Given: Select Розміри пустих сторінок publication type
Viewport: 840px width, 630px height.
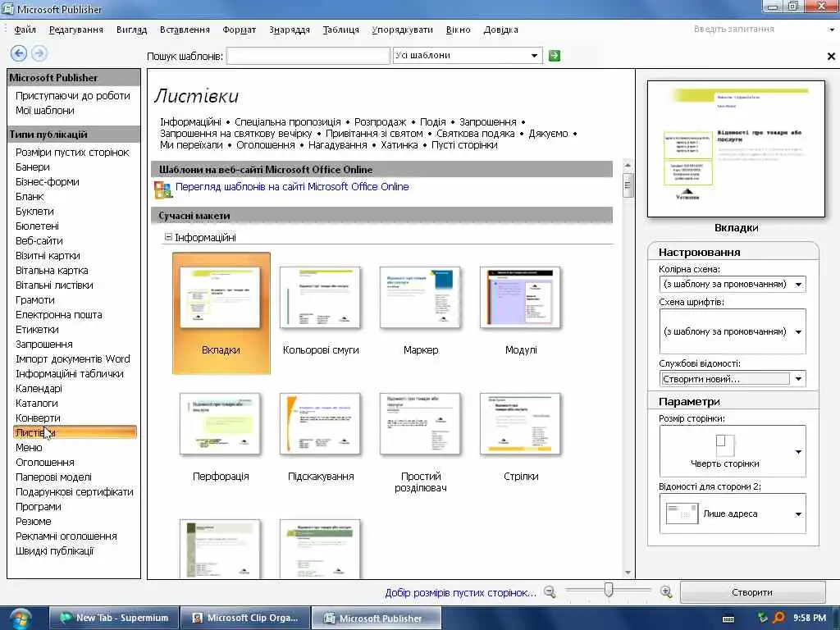Looking at the screenshot, I should (72, 152).
